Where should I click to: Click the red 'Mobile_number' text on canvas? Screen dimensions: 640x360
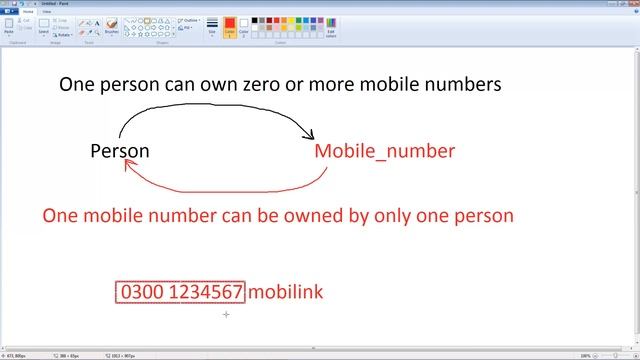384,151
